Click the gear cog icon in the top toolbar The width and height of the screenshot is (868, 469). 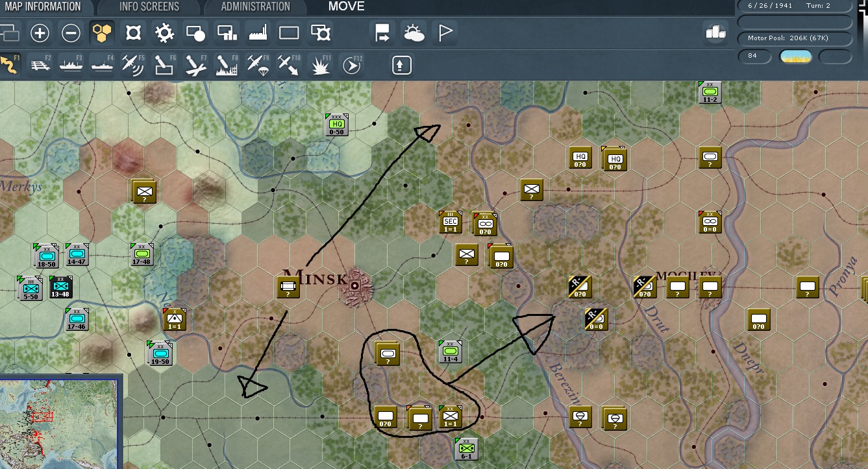pyautogui.click(x=164, y=33)
